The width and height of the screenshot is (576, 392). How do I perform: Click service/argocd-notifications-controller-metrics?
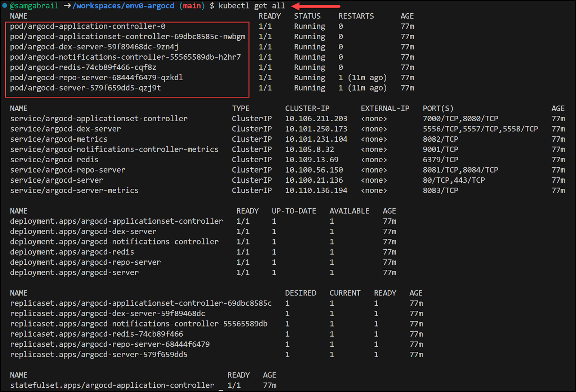114,149
